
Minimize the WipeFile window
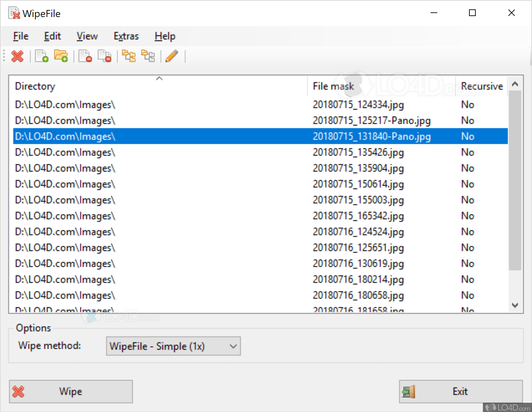(434, 13)
